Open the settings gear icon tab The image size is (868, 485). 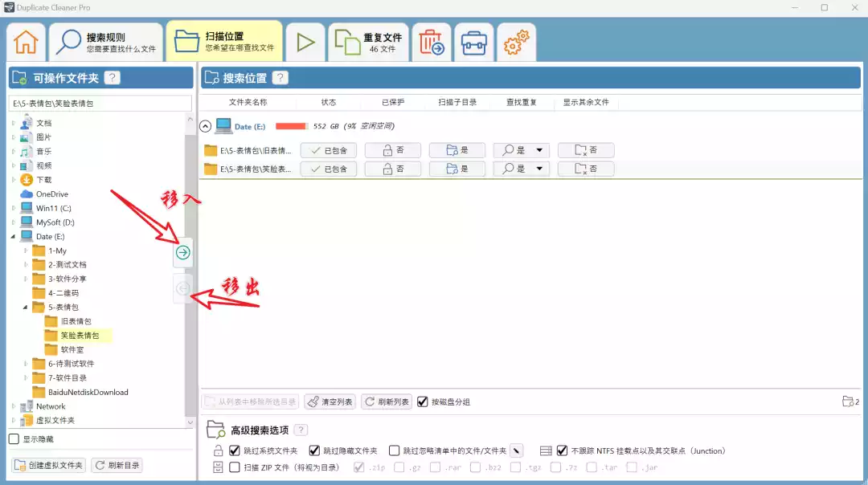click(516, 42)
